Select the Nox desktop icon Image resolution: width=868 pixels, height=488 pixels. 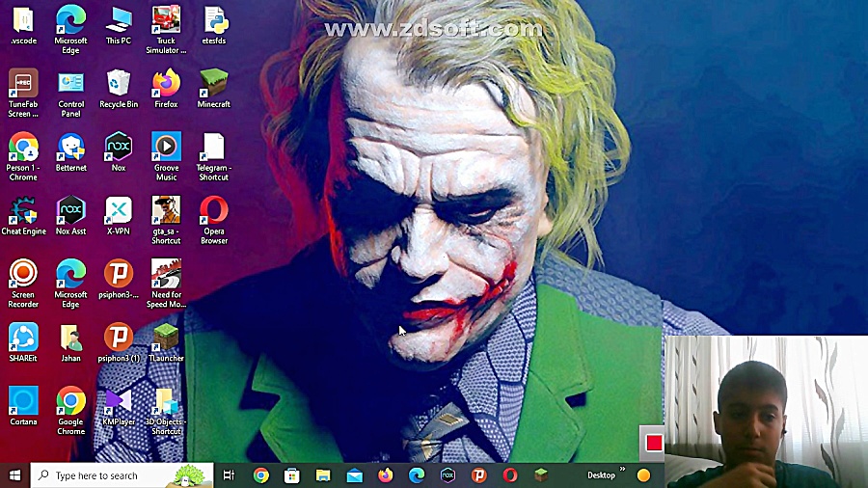(119, 152)
